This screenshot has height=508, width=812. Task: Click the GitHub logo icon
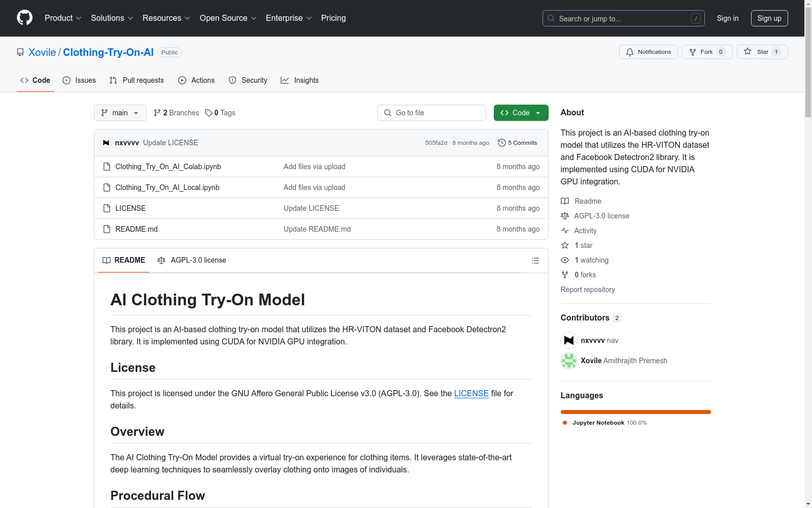[x=24, y=18]
